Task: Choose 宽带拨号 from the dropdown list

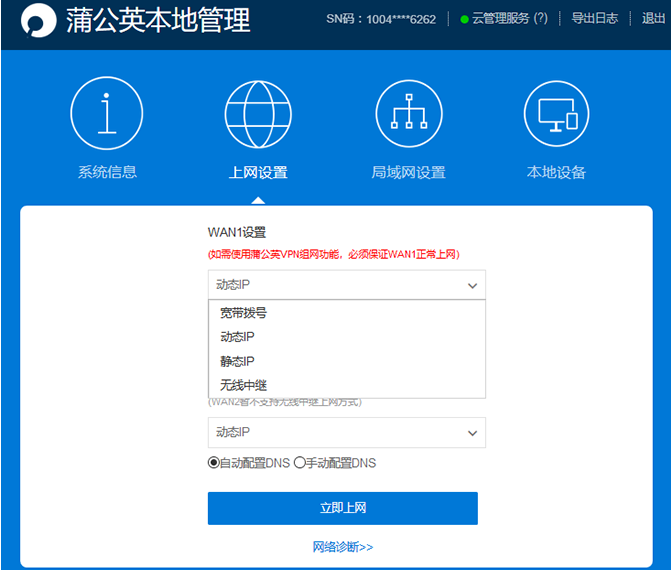Action: click(244, 313)
